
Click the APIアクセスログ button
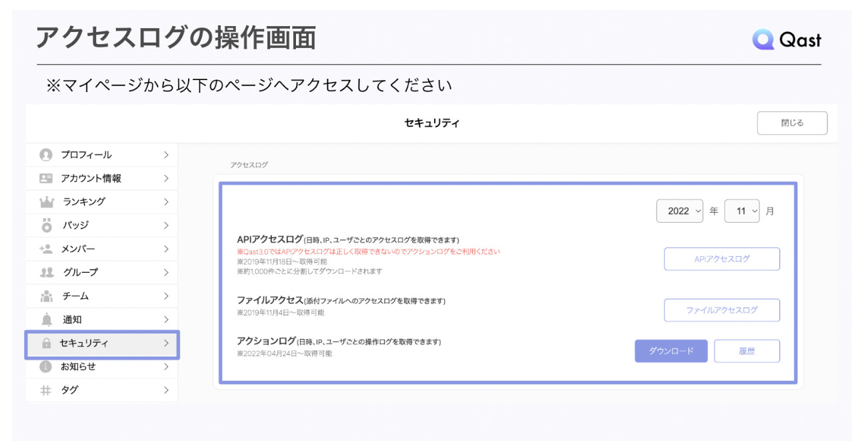(722, 259)
